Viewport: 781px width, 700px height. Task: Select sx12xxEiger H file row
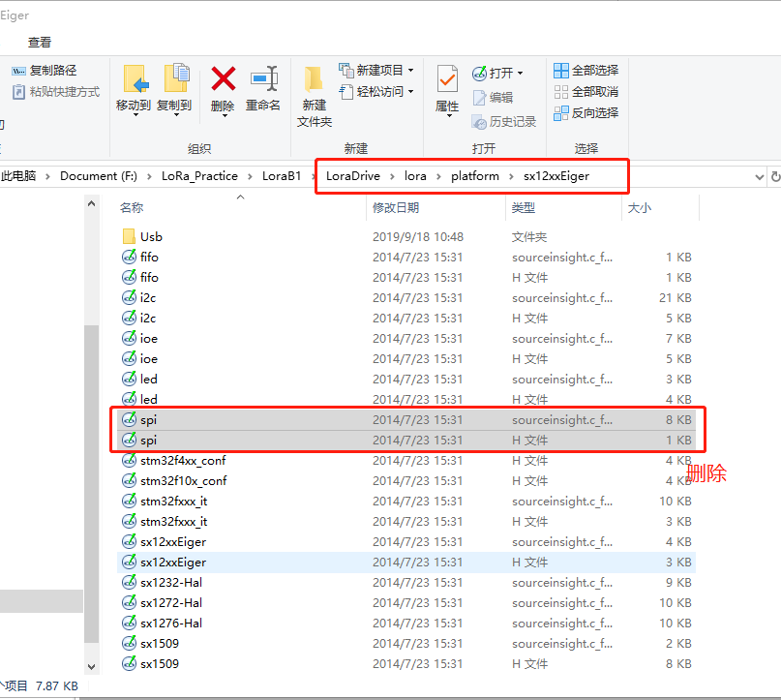pyautogui.click(x=406, y=562)
